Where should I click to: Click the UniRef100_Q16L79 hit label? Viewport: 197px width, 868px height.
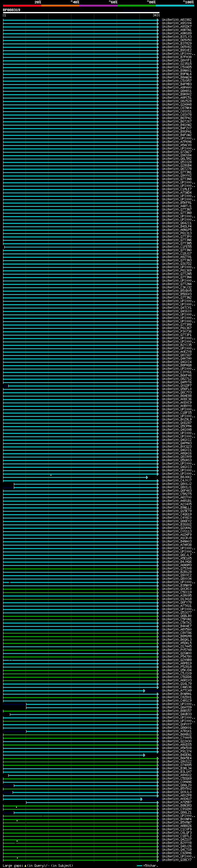coord(176,684)
